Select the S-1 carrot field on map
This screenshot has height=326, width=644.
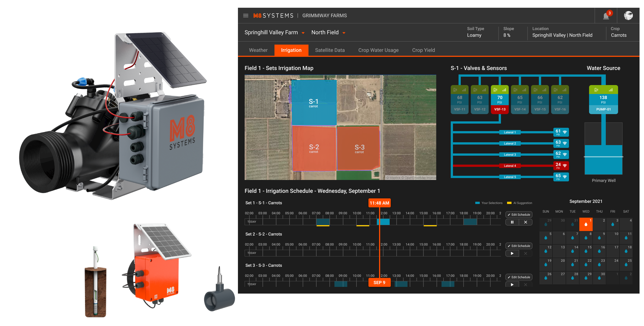tap(314, 103)
